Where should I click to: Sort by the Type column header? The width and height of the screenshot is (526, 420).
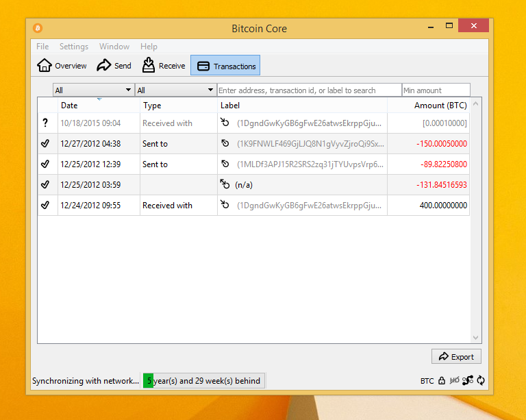click(179, 106)
